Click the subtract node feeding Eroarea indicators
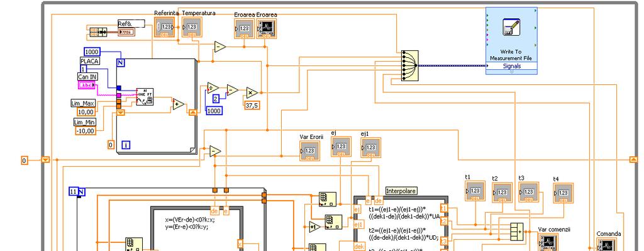Image resolution: width=644 pixels, height=251 pixels. click(x=219, y=47)
